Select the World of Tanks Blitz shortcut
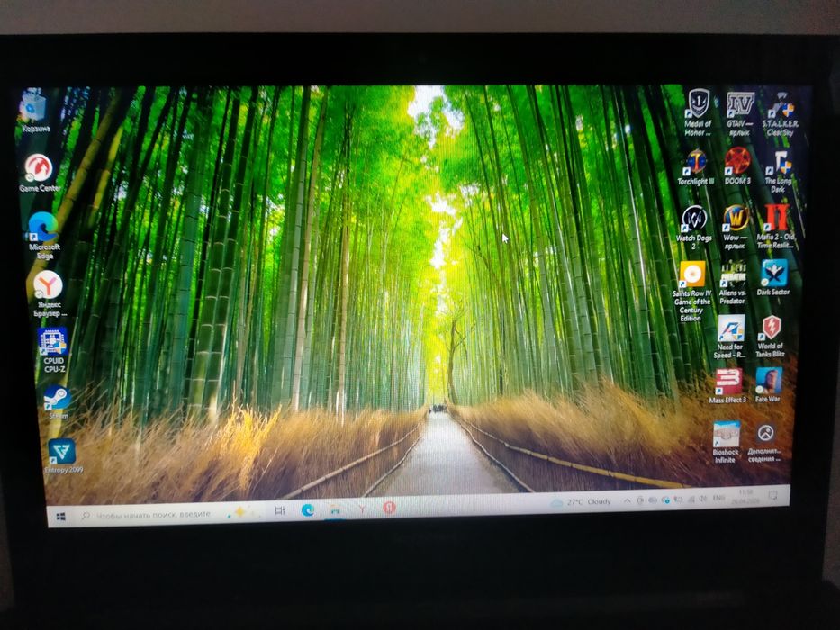The width and height of the screenshot is (840, 630). 771,337
